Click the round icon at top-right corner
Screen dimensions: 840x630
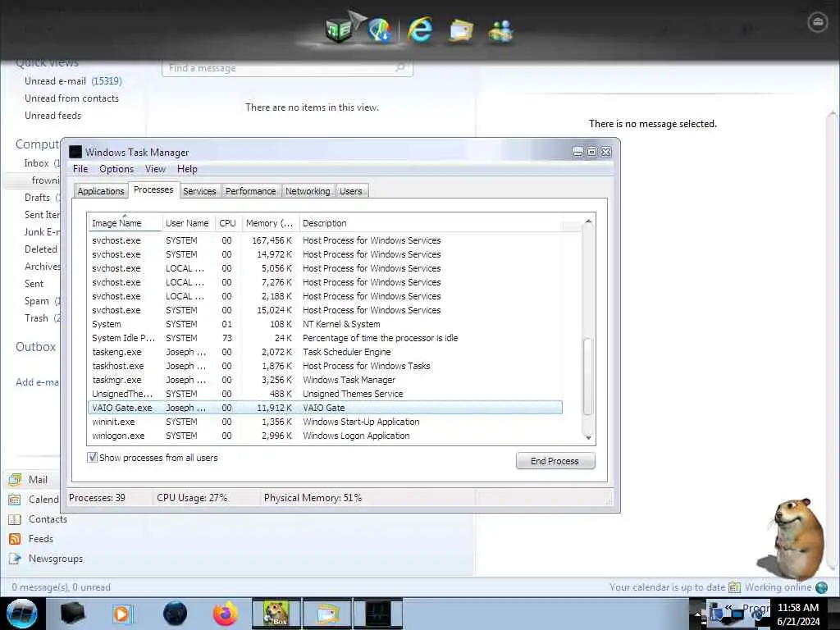pyautogui.click(x=818, y=22)
